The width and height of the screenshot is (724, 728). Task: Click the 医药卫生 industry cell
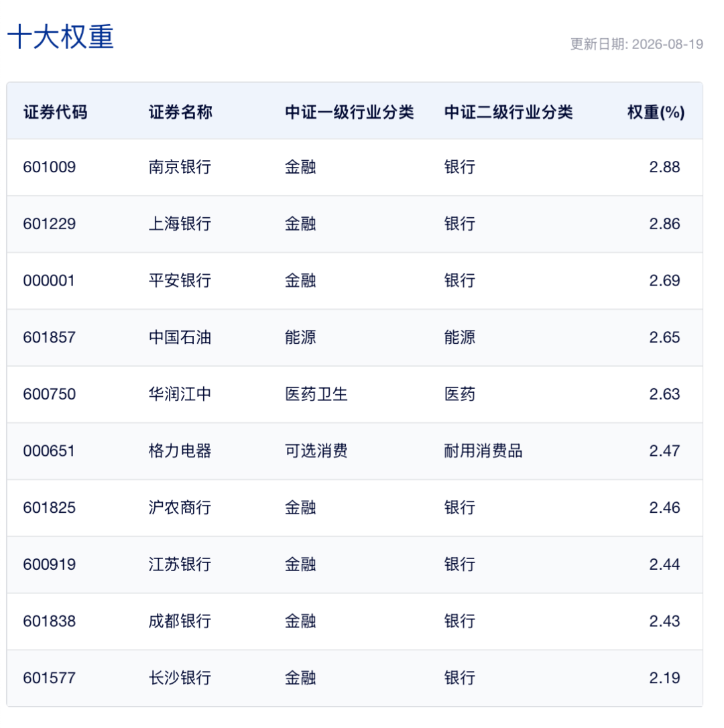point(316,394)
